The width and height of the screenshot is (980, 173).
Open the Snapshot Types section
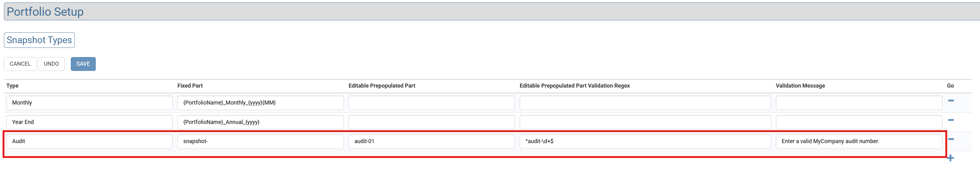pyautogui.click(x=39, y=40)
